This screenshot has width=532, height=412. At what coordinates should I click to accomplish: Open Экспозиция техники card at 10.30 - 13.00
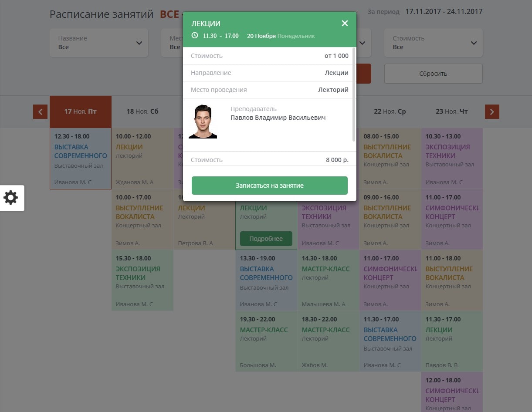pyautogui.click(x=452, y=159)
